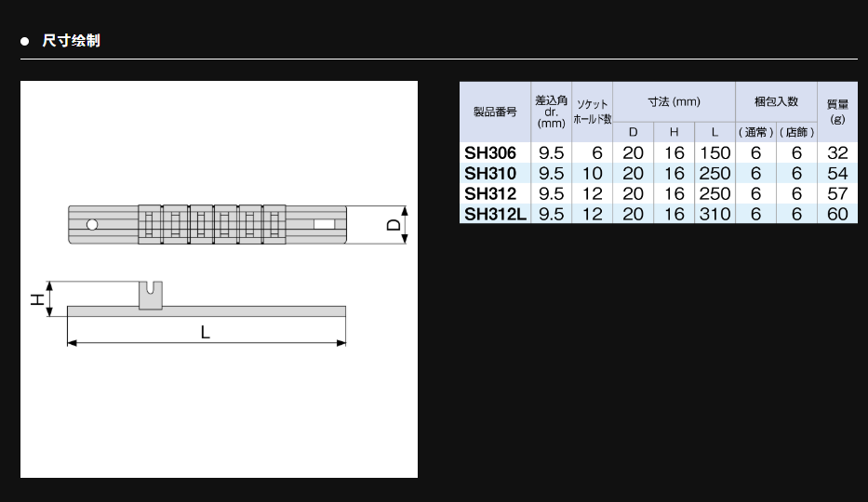
Task: Select the SH312L product number cell
Action: (495, 214)
